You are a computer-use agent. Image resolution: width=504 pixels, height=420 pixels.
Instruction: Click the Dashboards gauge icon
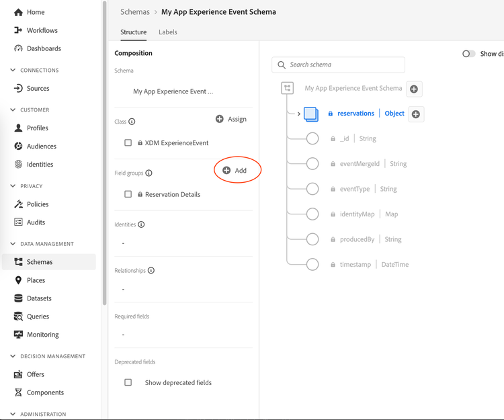click(18, 48)
